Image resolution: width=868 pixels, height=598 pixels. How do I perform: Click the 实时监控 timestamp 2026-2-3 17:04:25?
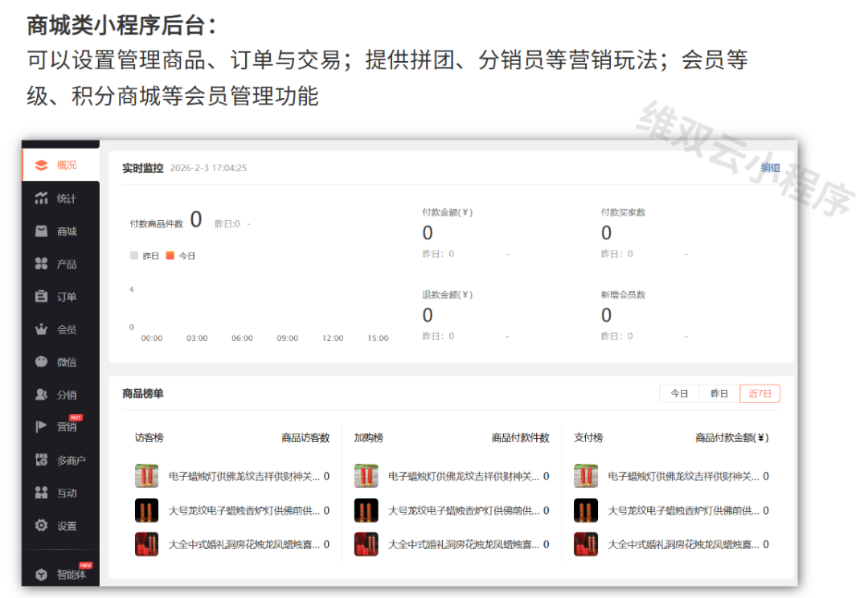[208, 168]
